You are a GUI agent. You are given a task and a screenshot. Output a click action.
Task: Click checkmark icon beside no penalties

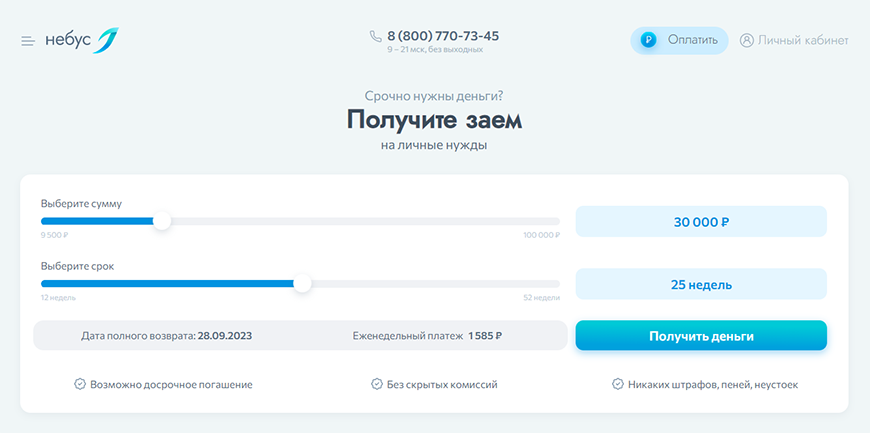[618, 384]
